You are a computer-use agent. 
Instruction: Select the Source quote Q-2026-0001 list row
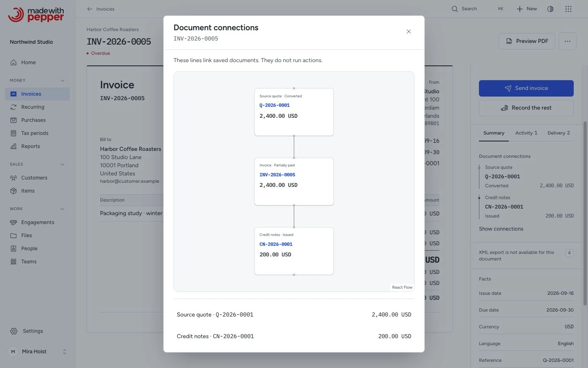coord(294,315)
